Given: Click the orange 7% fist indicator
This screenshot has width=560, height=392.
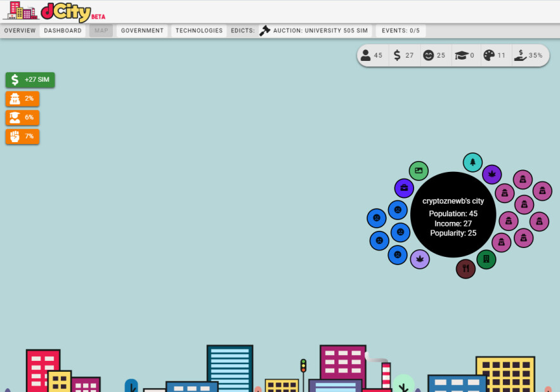Looking at the screenshot, I should (x=22, y=136).
